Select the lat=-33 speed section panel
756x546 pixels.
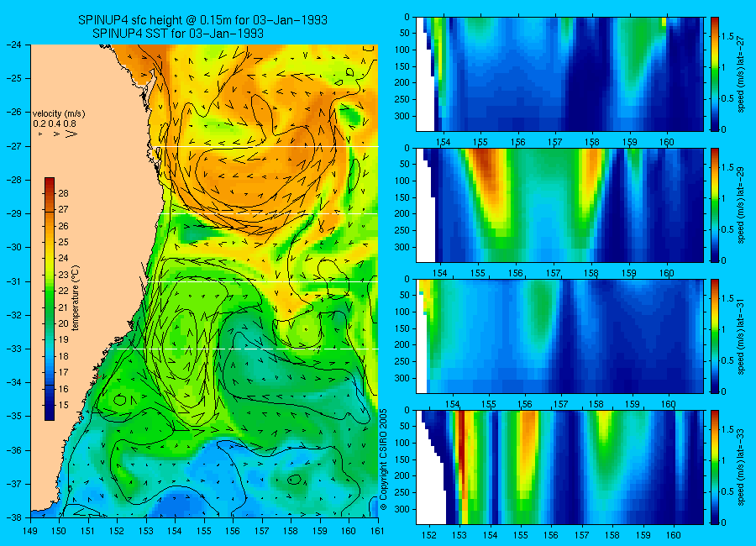tap(559, 467)
